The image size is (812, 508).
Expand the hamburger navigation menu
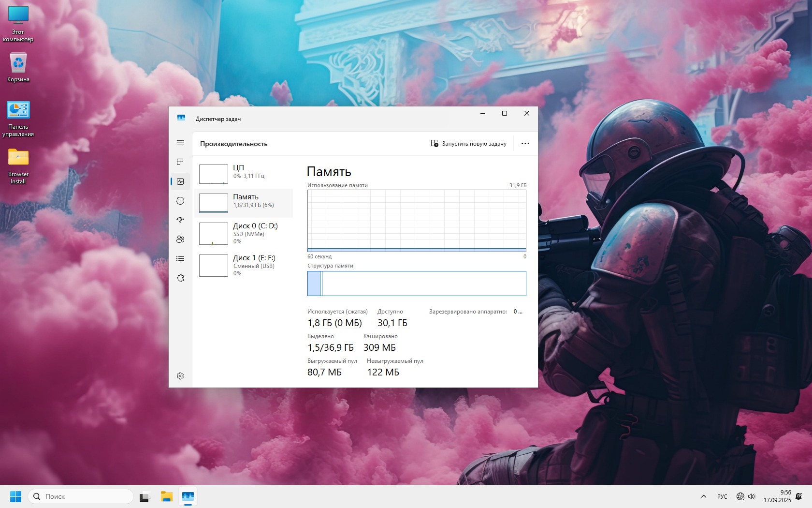coord(180,143)
